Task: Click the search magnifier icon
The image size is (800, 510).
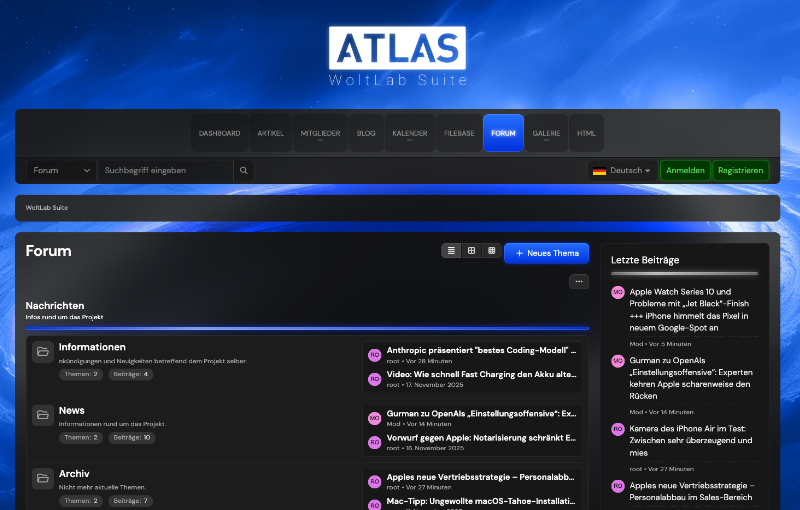Action: [243, 171]
